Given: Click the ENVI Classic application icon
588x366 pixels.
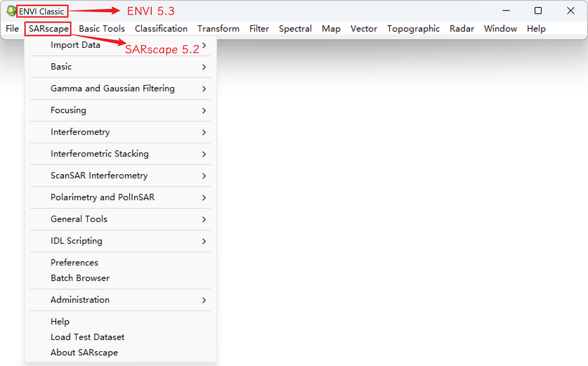Looking at the screenshot, I should [x=11, y=11].
